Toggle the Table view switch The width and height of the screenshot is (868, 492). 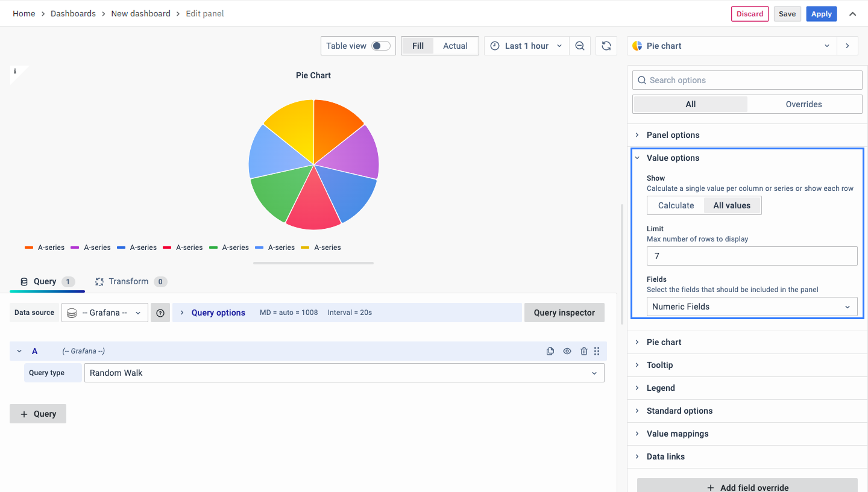click(x=380, y=46)
